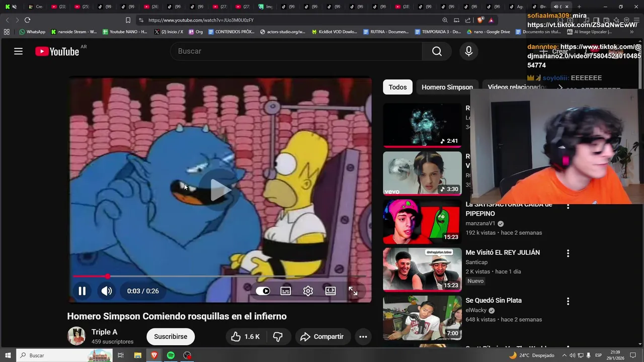The height and width of the screenshot is (362, 644).
Task: Mute the video using the speaker icon
Action: coord(107,291)
